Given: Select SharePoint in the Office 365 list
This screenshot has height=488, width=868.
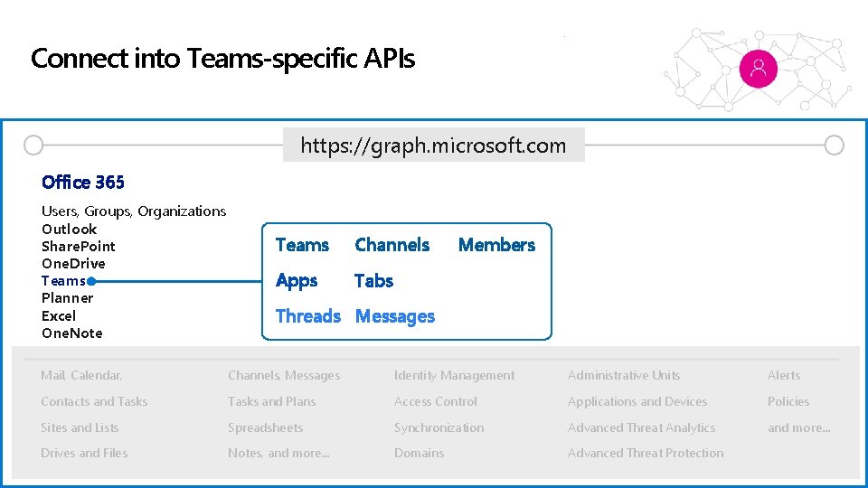Looking at the screenshot, I should 78,246.
